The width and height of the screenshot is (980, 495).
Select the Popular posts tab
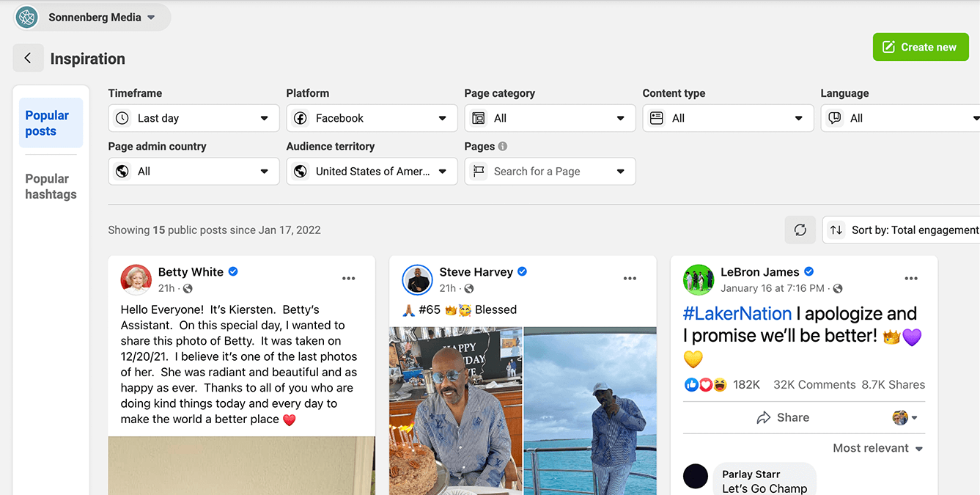(51, 123)
